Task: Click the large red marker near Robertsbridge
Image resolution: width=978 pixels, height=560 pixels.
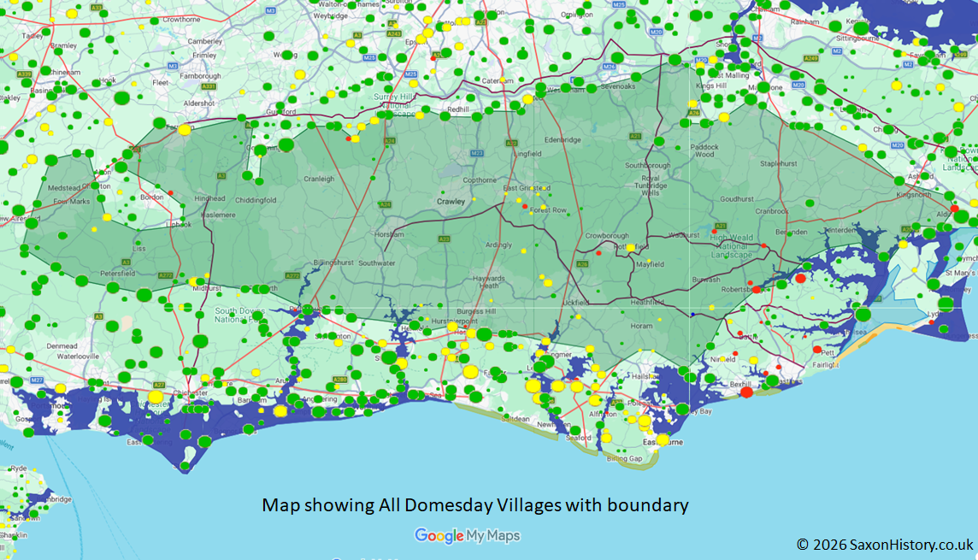Action: click(x=757, y=290)
